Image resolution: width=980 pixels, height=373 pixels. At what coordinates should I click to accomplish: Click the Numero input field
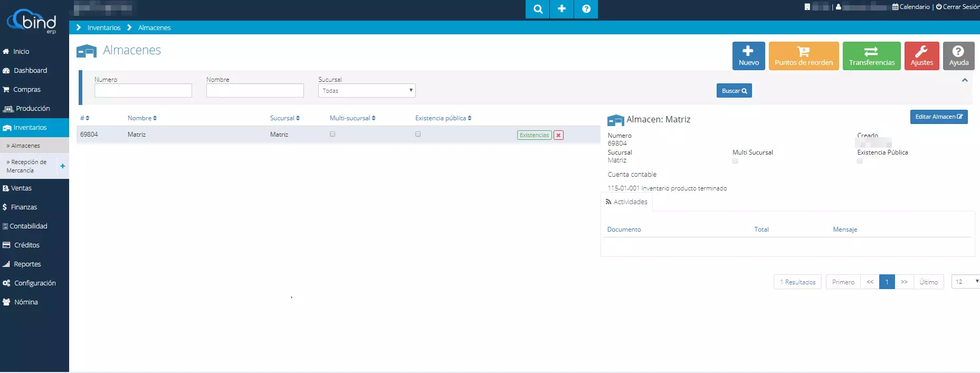click(143, 91)
